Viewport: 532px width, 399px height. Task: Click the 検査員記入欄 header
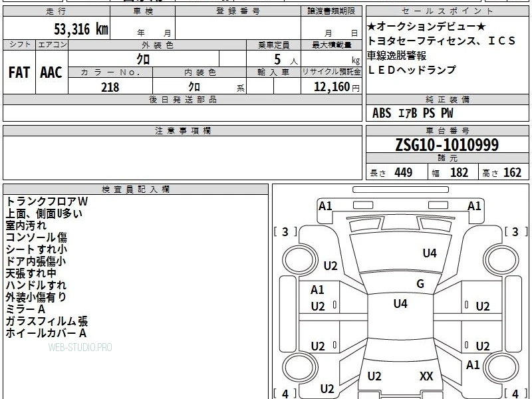point(136,190)
